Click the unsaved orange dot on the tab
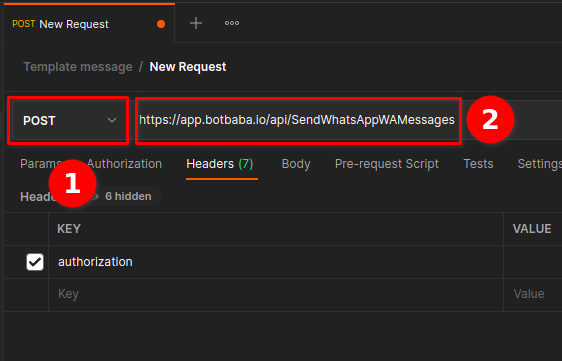Screen dimensions: 562x361 tap(161, 24)
